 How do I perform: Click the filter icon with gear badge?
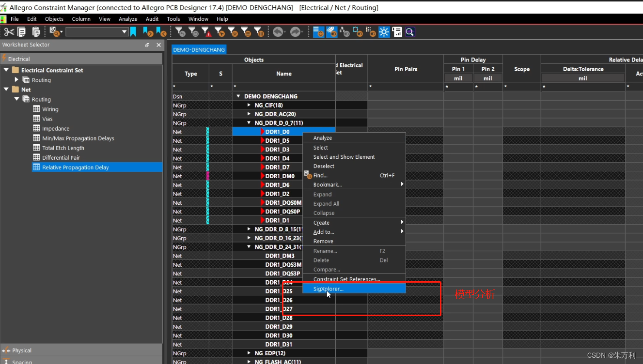233,32
